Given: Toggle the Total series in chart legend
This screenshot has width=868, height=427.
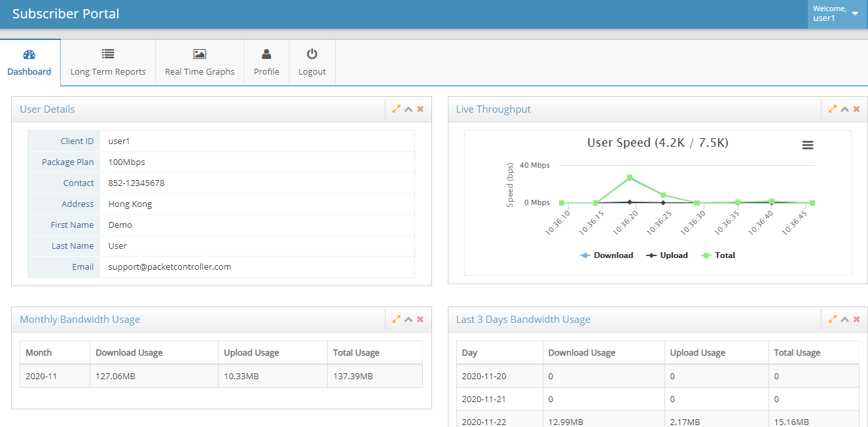Looking at the screenshot, I should click(718, 255).
